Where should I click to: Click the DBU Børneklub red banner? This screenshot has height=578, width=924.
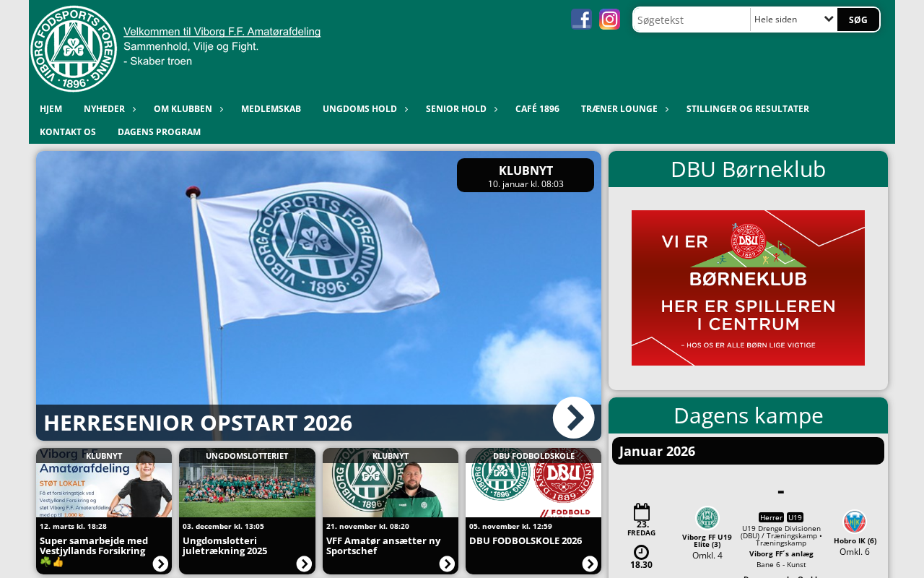tap(748, 288)
